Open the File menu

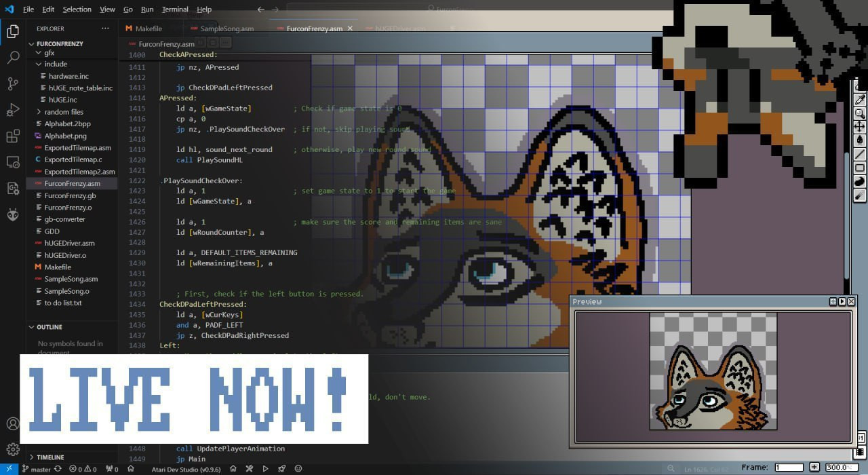pyautogui.click(x=28, y=9)
